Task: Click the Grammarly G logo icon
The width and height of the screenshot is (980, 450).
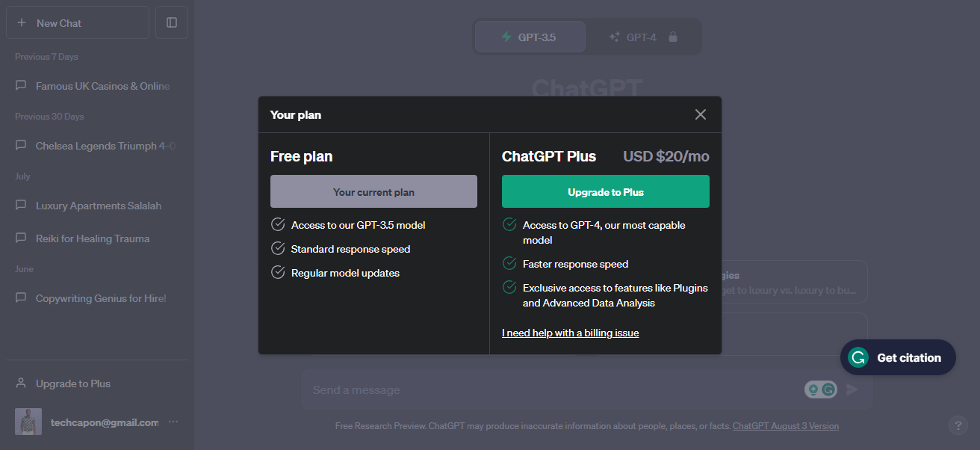Action: 859,357
